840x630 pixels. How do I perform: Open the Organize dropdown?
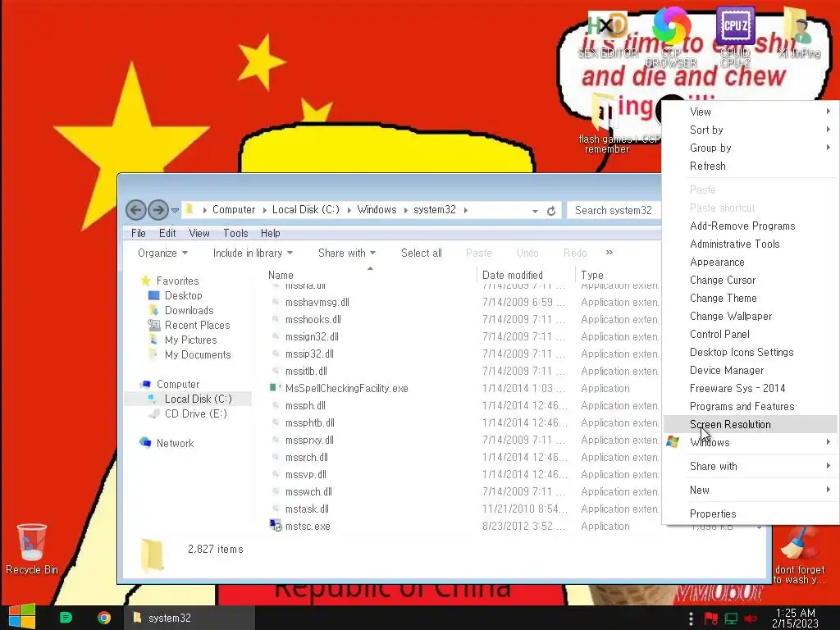point(162,253)
